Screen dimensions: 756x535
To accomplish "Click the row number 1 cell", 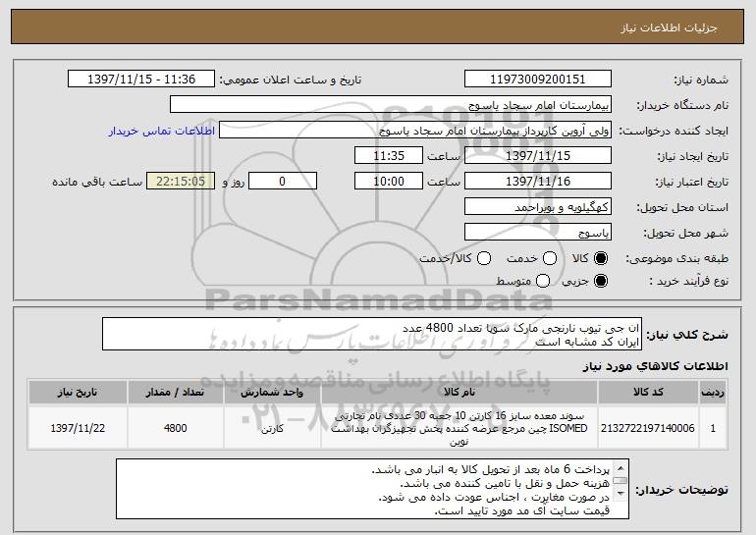I will tap(713, 428).
